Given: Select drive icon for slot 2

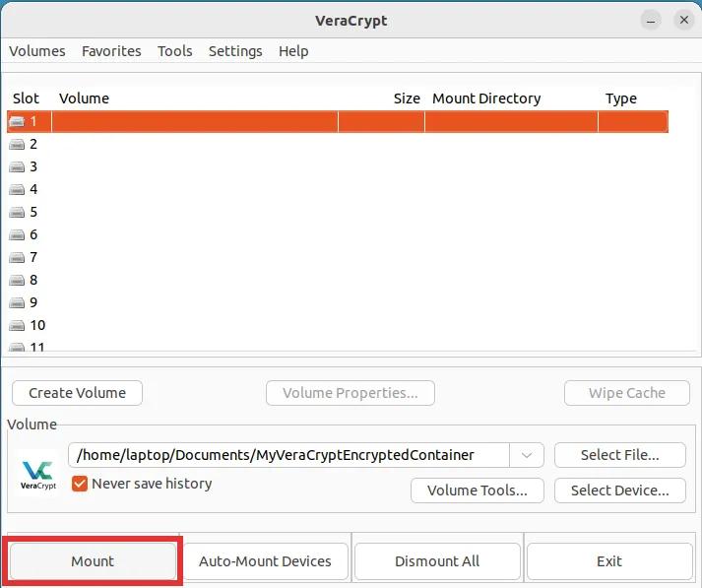Looking at the screenshot, I should click(x=17, y=144).
